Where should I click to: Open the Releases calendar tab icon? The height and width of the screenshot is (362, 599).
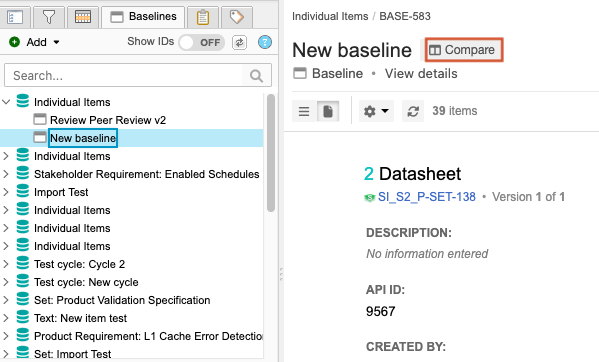83,17
